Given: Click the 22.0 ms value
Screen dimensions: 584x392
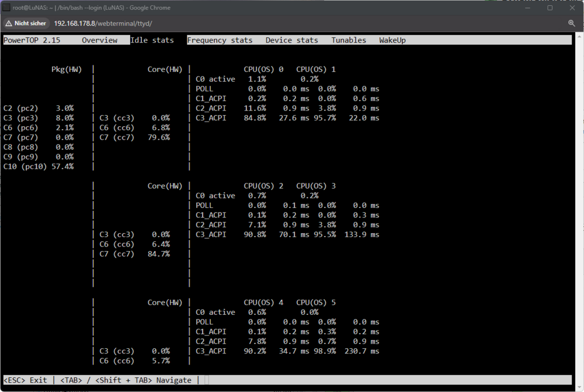Looking at the screenshot, I should click(364, 118).
